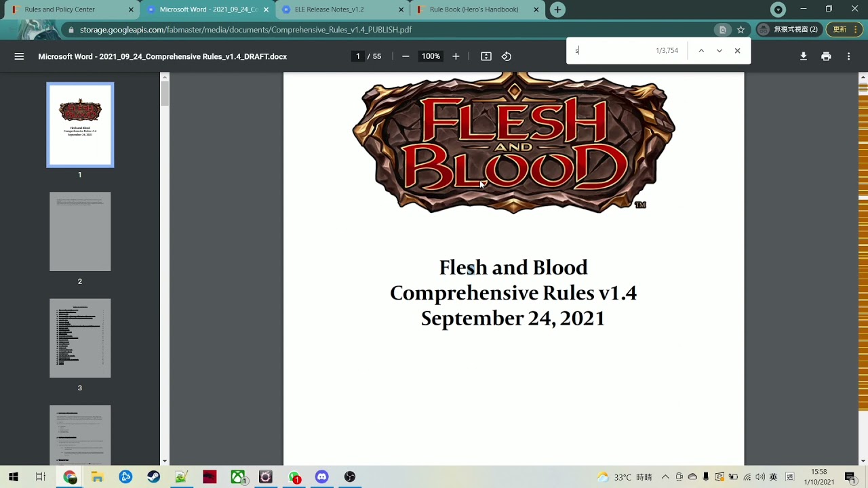Select page 2 thumbnail
Viewport: 868px width, 488px height.
80,232
